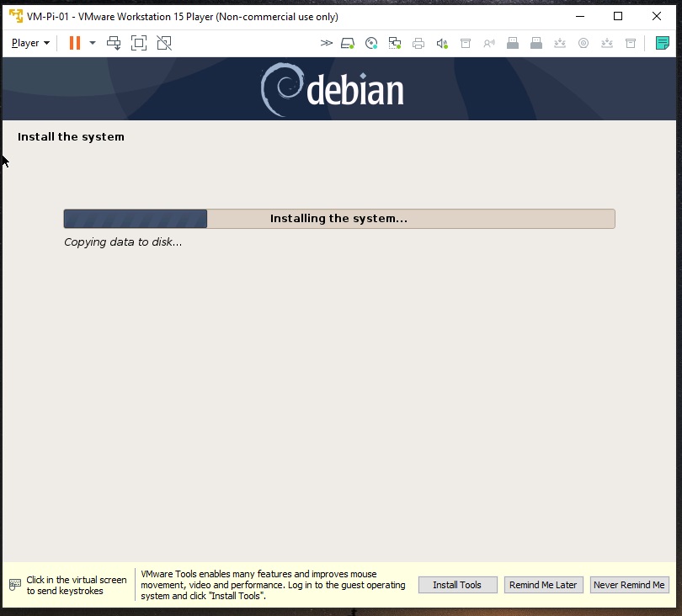This screenshot has height=616, width=682.
Task: Click the VMware window title bar icon
Action: coord(15,16)
